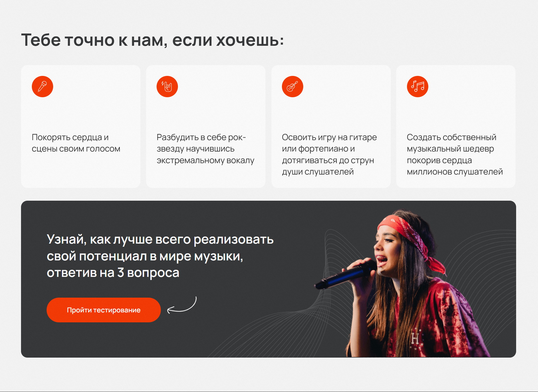Open the Покорять сердца и сцены card text
This screenshot has height=392, width=538.
tap(76, 143)
